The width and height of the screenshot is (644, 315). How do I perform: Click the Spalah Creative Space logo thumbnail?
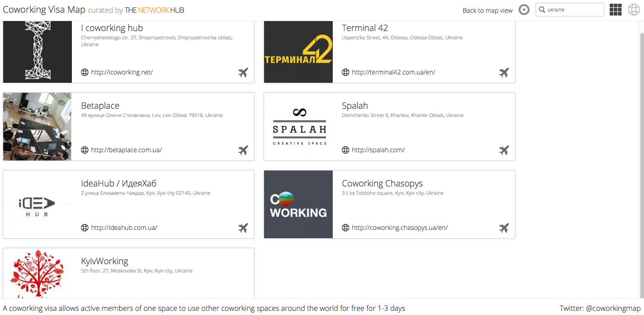click(x=298, y=127)
